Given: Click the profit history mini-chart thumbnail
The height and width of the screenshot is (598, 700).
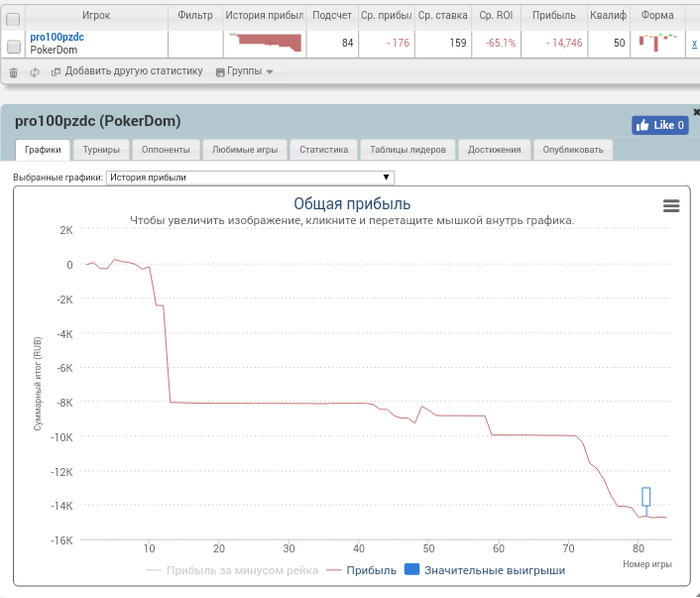Looking at the screenshot, I should click(265, 42).
